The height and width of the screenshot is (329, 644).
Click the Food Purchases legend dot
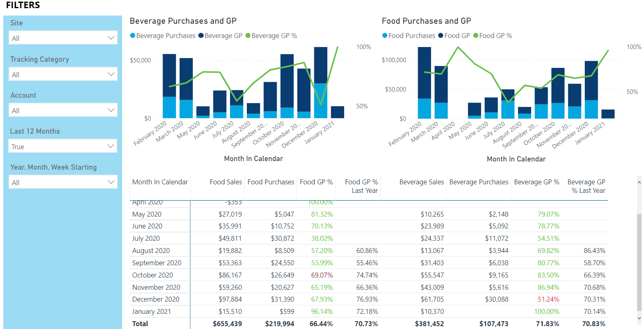[385, 36]
